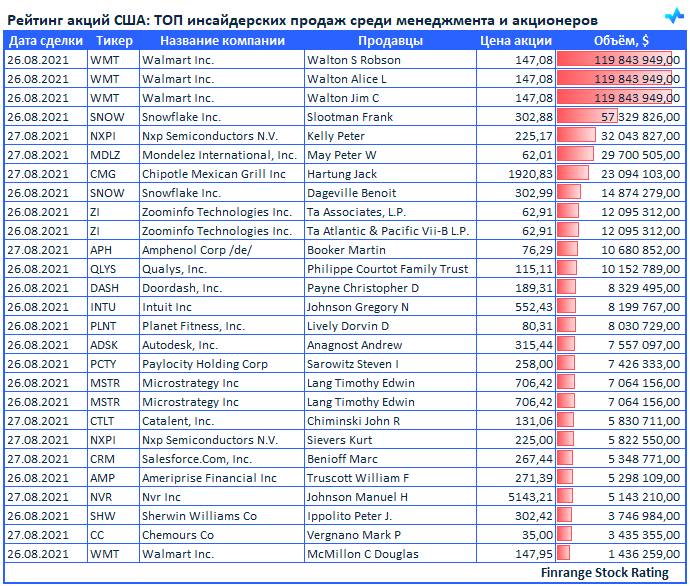Select the 'Дата сделки' column header
The height and width of the screenshot is (586, 690).
coord(46,41)
